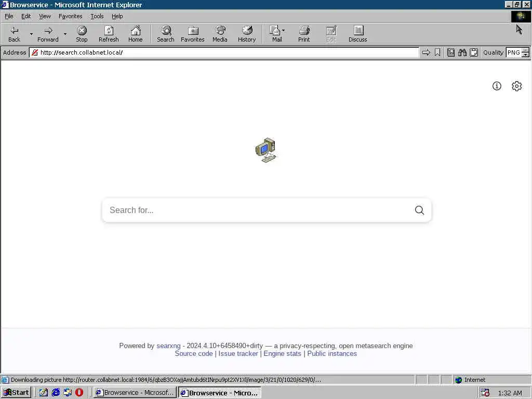The height and width of the screenshot is (399, 532).
Task: Click the binoculars find icon
Action: (462, 52)
